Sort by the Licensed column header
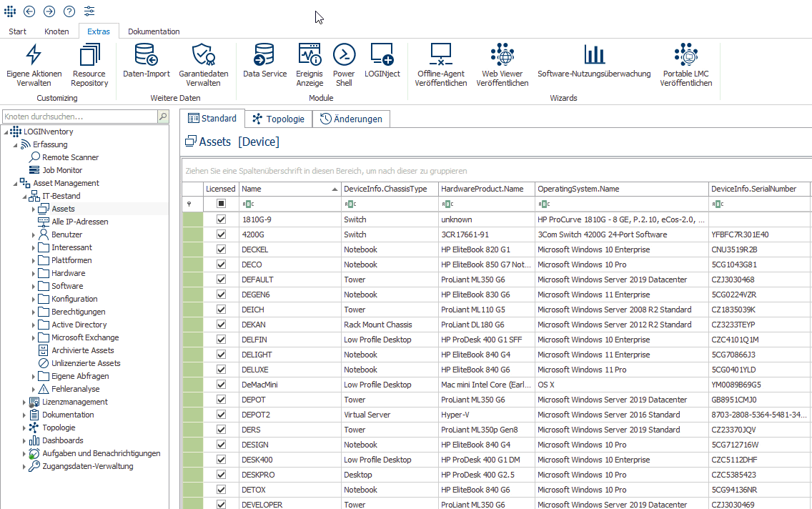Screen dimensions: 812x509 click(221, 189)
